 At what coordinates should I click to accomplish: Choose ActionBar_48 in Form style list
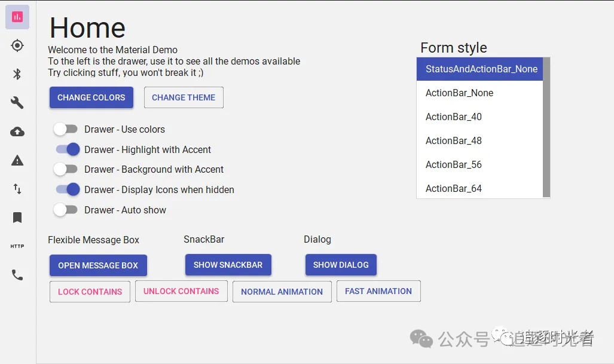479,140
